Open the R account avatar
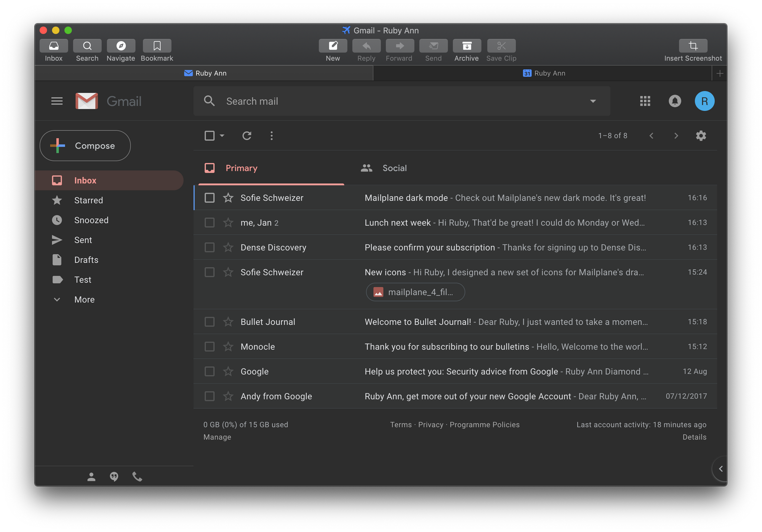The image size is (762, 532). (704, 101)
